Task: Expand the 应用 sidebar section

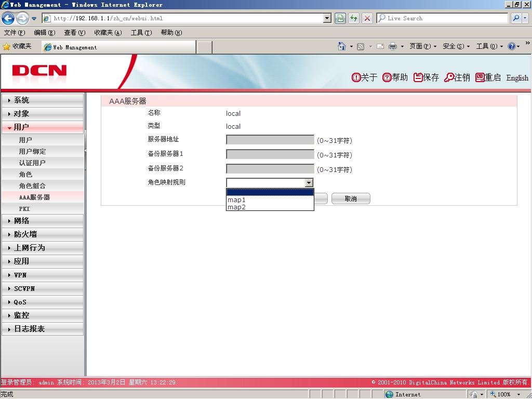Action: [x=43, y=261]
